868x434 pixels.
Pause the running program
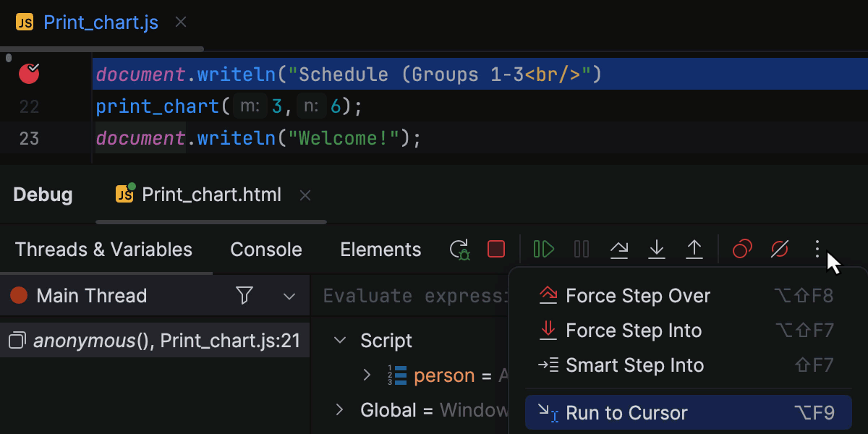pyautogui.click(x=582, y=250)
